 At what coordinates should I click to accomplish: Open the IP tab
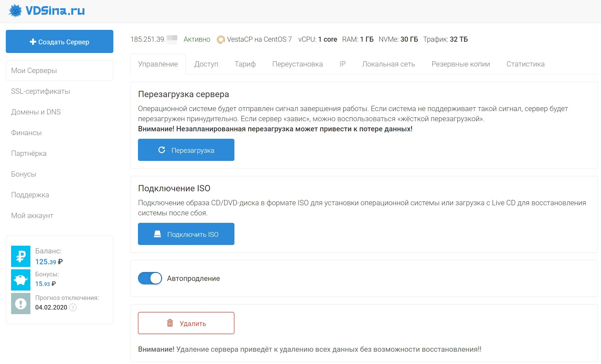click(342, 64)
